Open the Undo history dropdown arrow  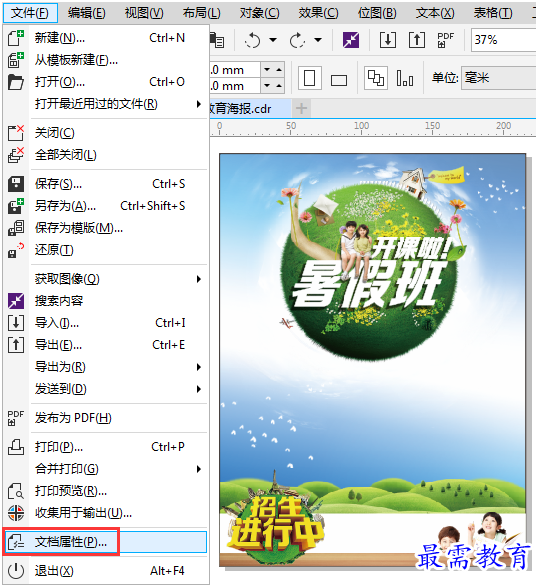tap(273, 40)
